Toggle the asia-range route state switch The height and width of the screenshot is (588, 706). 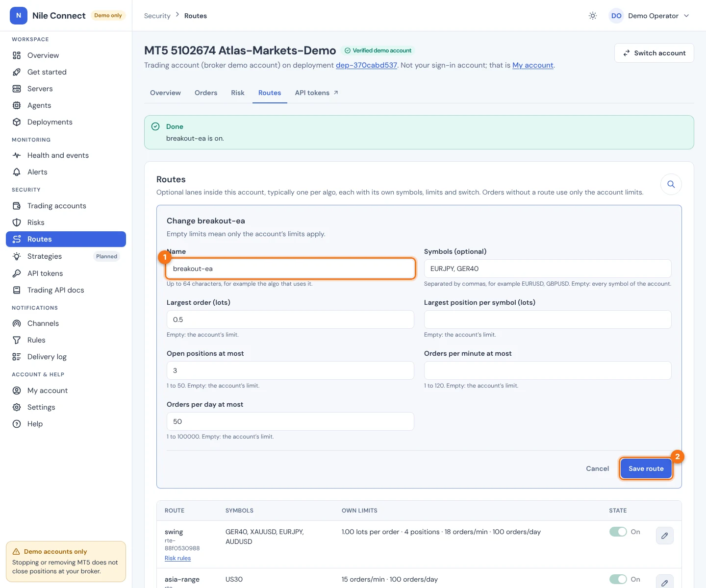click(618, 579)
